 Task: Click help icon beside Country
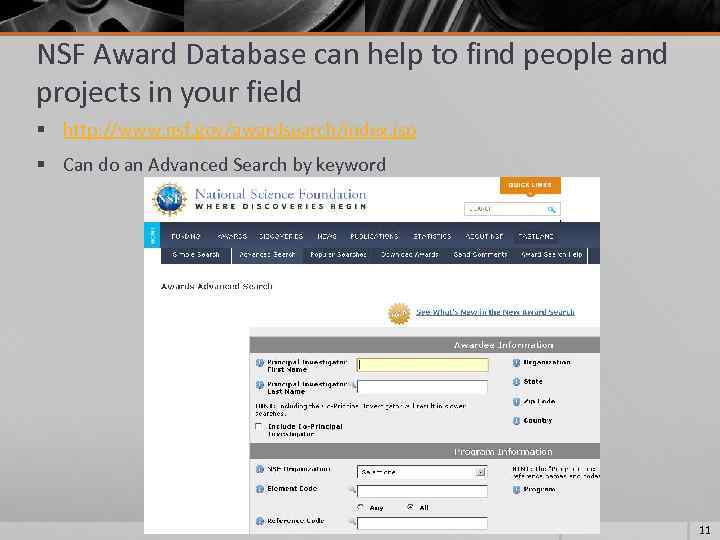(x=516, y=421)
